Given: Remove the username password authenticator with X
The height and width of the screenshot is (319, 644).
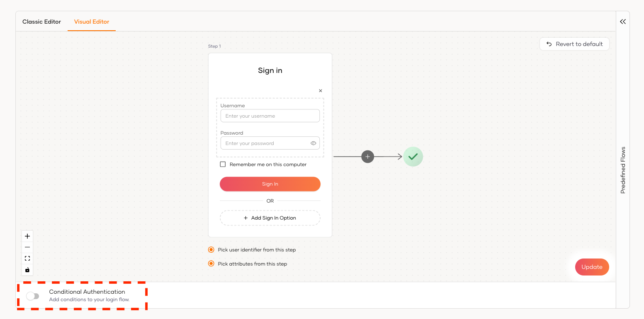Looking at the screenshot, I should pos(320,91).
